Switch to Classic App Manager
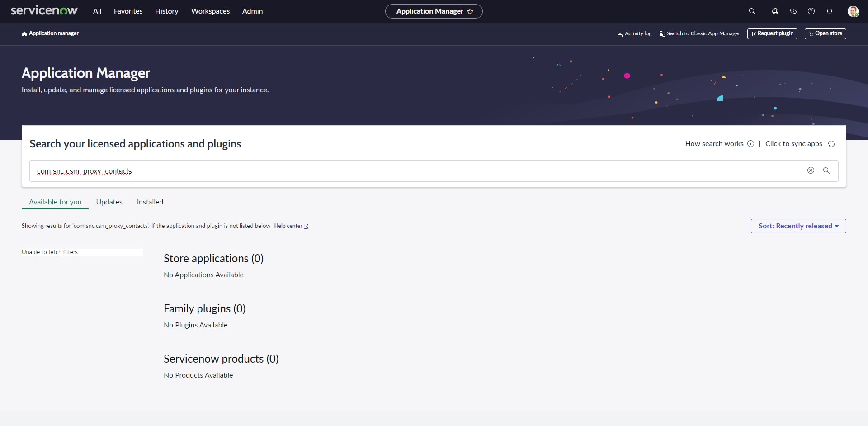The image size is (868, 426). 700,34
